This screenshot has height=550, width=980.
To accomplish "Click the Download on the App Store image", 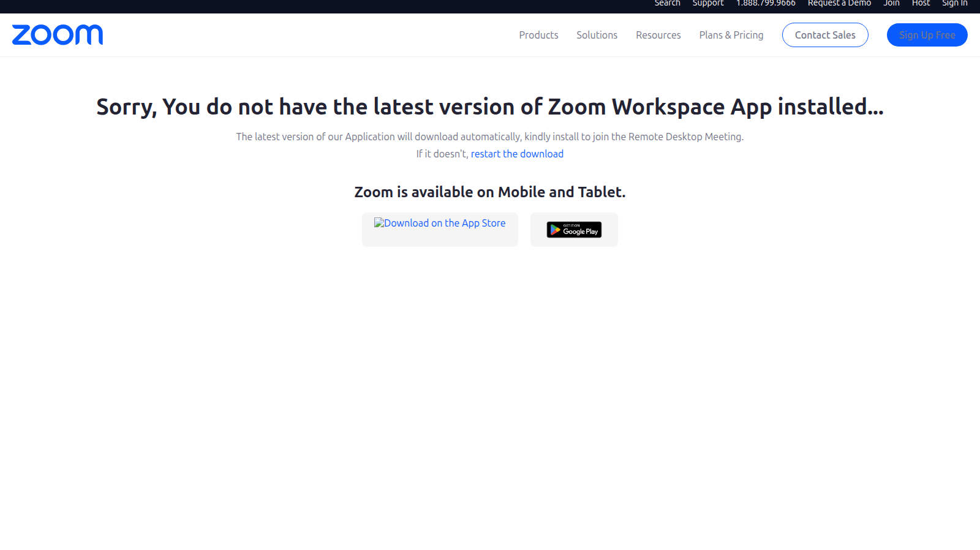I will click(440, 224).
